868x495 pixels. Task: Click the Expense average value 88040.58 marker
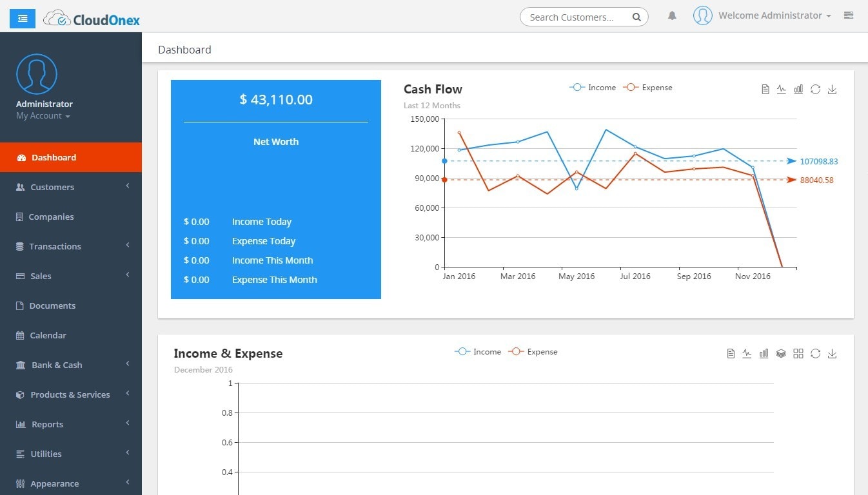817,180
